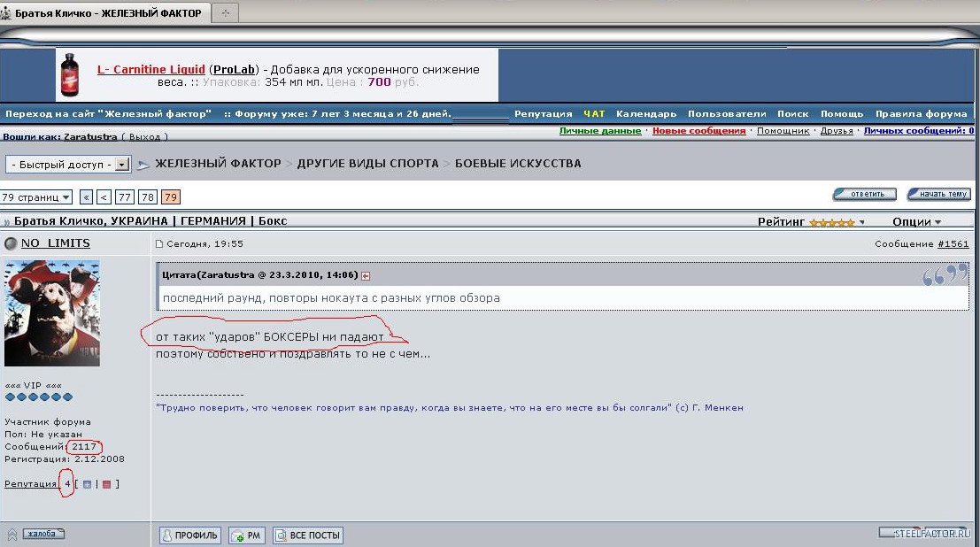Click the post icon beside Сегодня, 19:55
This screenshot has height=547, width=980.
159,244
